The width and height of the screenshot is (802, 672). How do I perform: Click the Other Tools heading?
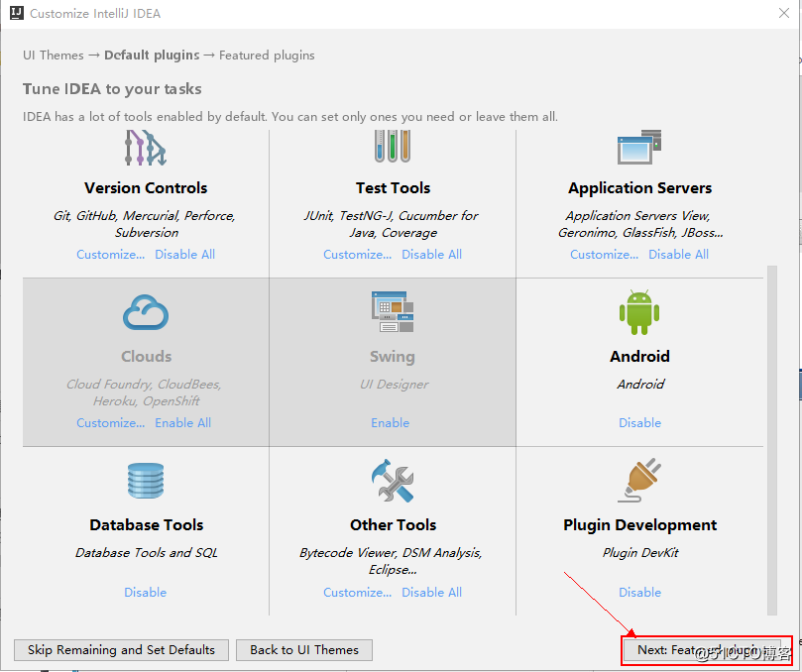pyautogui.click(x=393, y=525)
